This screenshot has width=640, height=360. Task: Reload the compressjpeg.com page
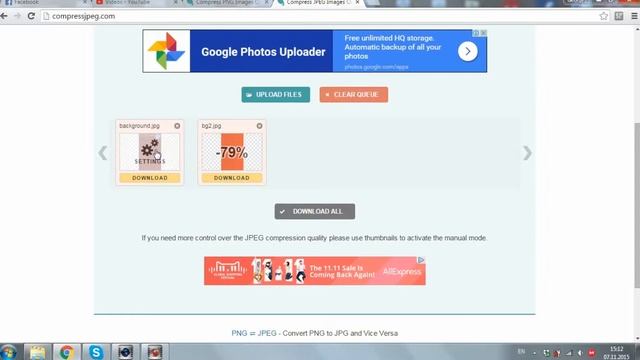pos(31,16)
